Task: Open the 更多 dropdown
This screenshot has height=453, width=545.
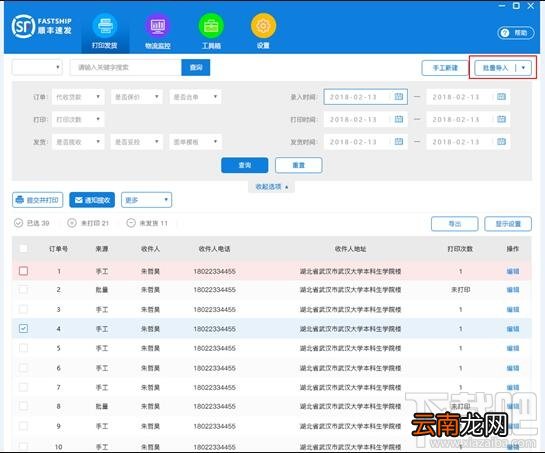Action: 146,200
